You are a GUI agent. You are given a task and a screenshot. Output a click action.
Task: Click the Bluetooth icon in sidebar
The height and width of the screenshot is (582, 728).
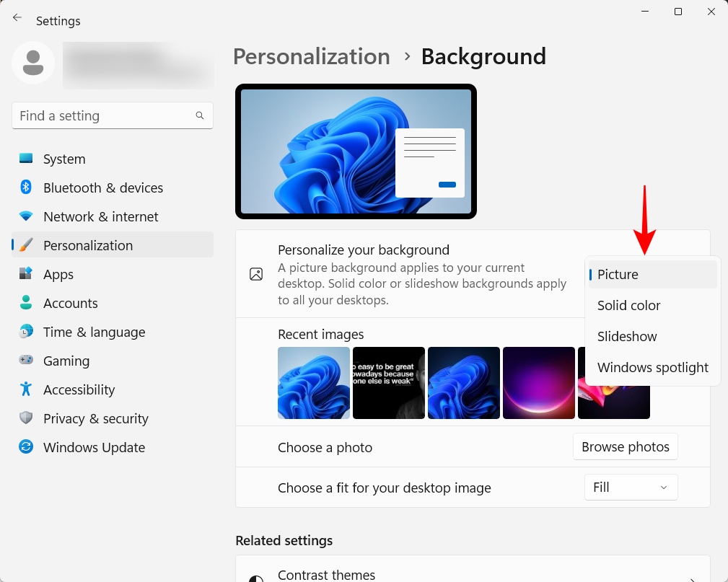tap(26, 188)
